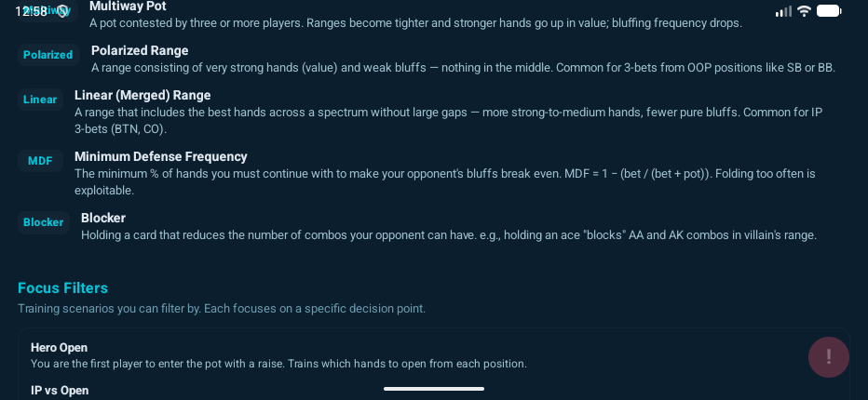Tap the red exclamation report button

tap(828, 356)
